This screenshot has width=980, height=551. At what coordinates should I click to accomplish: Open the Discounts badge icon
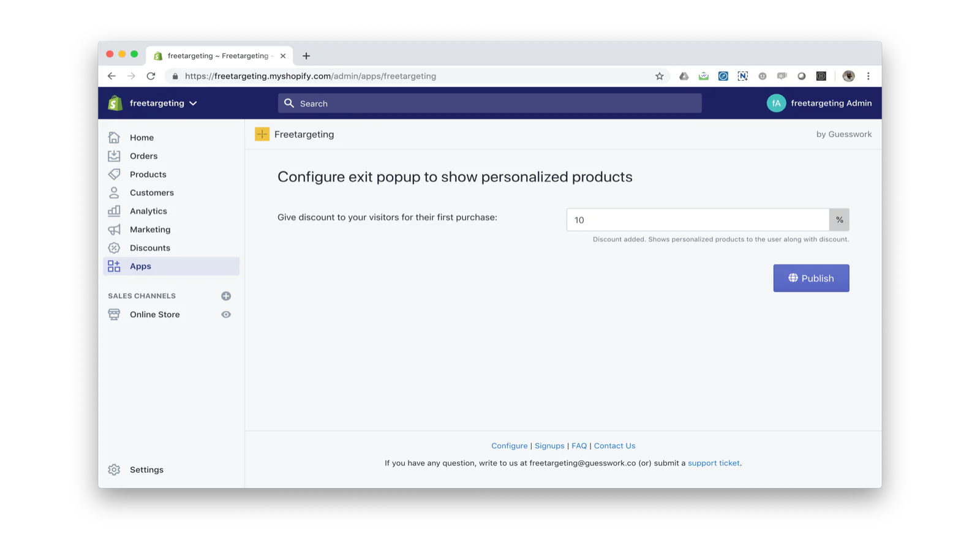point(114,247)
